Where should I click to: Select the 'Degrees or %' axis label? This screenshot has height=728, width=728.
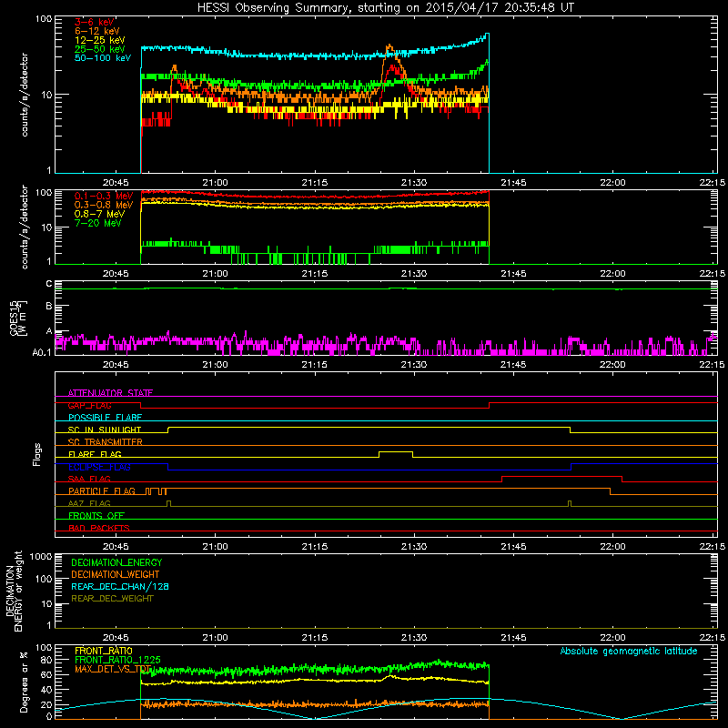24,682
